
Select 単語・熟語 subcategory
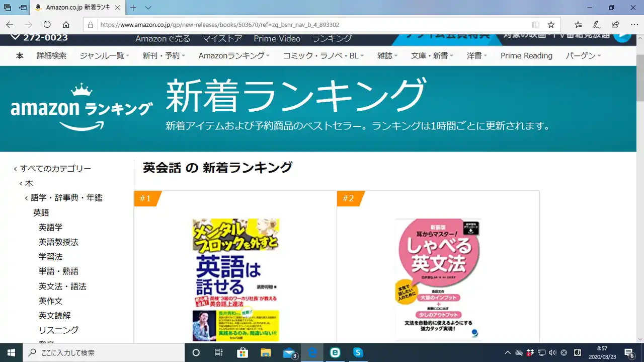click(x=59, y=271)
